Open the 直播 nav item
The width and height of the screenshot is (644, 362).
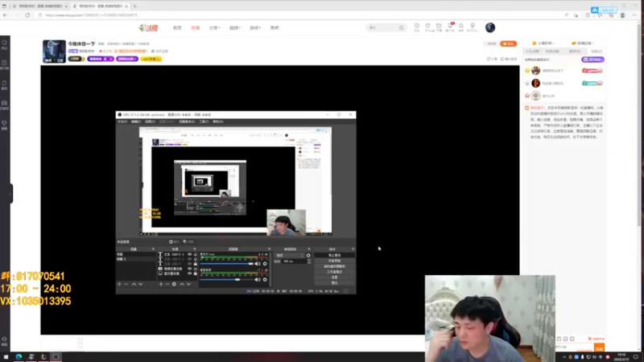click(x=195, y=28)
